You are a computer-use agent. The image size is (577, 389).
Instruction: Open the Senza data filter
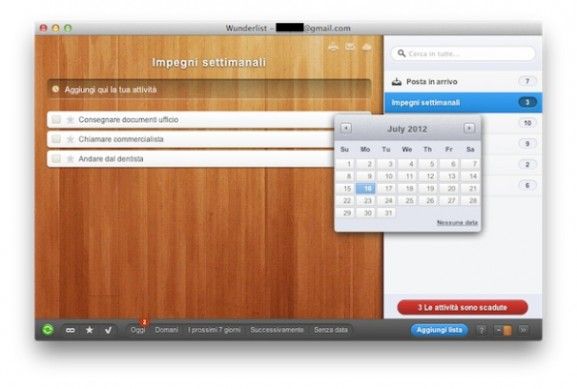point(331,330)
